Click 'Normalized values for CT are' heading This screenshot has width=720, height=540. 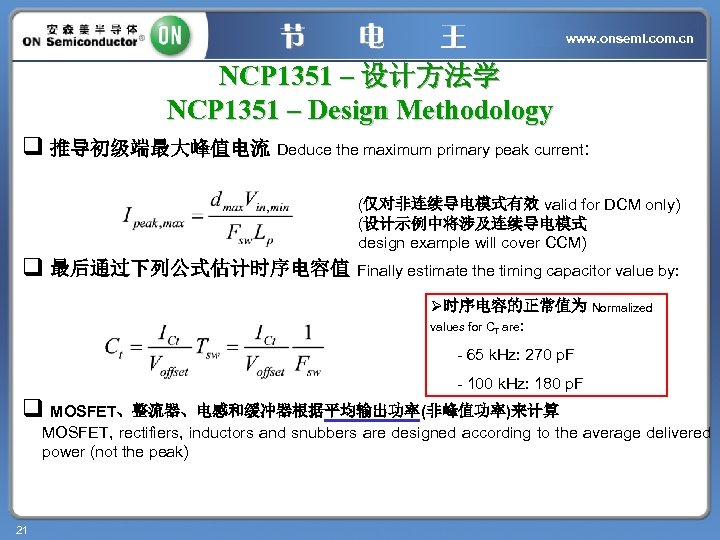[541, 316]
